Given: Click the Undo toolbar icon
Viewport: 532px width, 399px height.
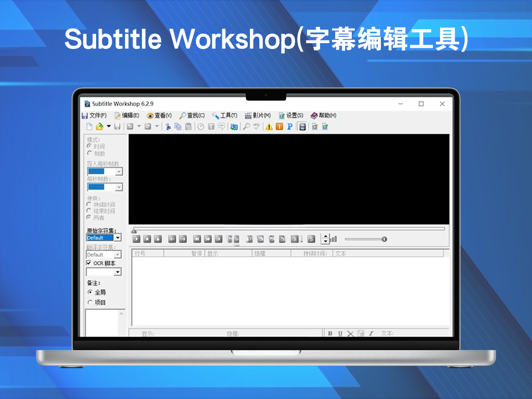Looking at the screenshot, I should pyautogui.click(x=130, y=127).
